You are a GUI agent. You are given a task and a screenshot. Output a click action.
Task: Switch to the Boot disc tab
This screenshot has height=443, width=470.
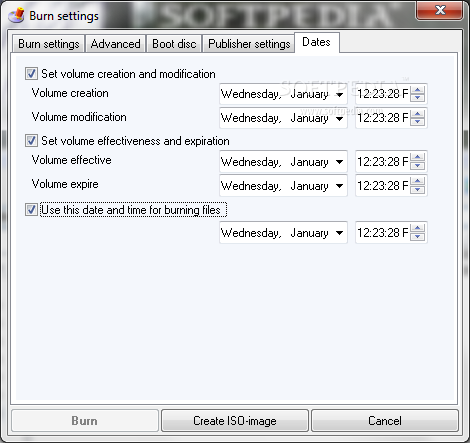(x=174, y=44)
